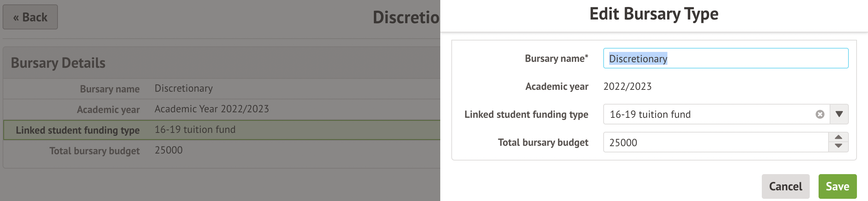Increase the Total bursary budget with up arrow
This screenshot has width=868, height=201.
[839, 137]
